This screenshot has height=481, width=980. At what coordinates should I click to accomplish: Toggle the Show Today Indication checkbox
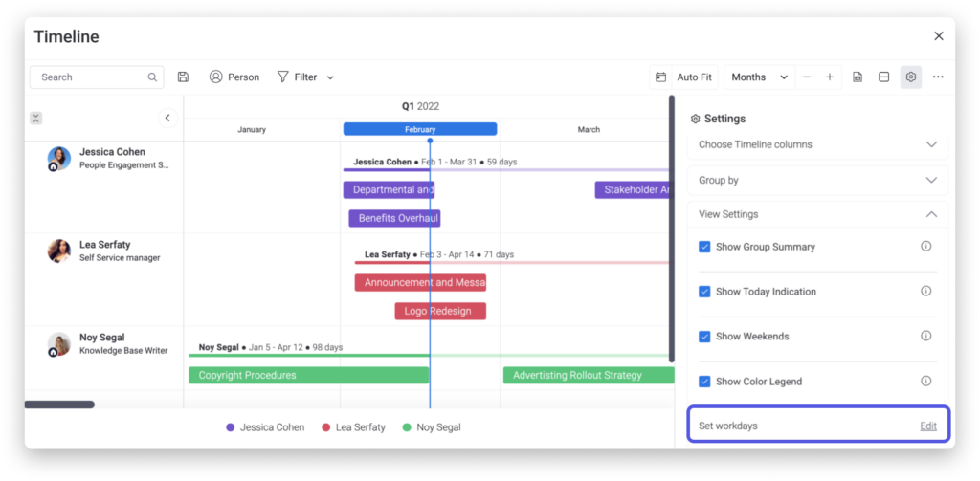point(704,292)
